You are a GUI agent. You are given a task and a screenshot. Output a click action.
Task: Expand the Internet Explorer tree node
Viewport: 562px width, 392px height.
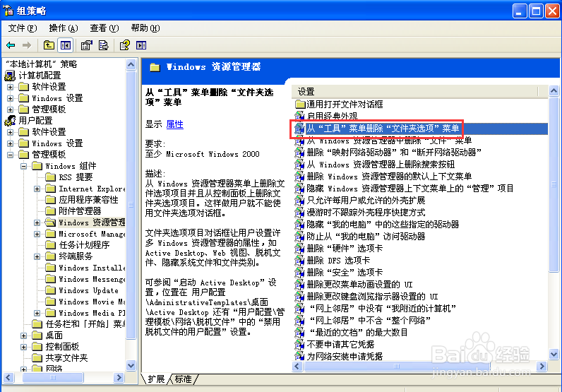37,189
